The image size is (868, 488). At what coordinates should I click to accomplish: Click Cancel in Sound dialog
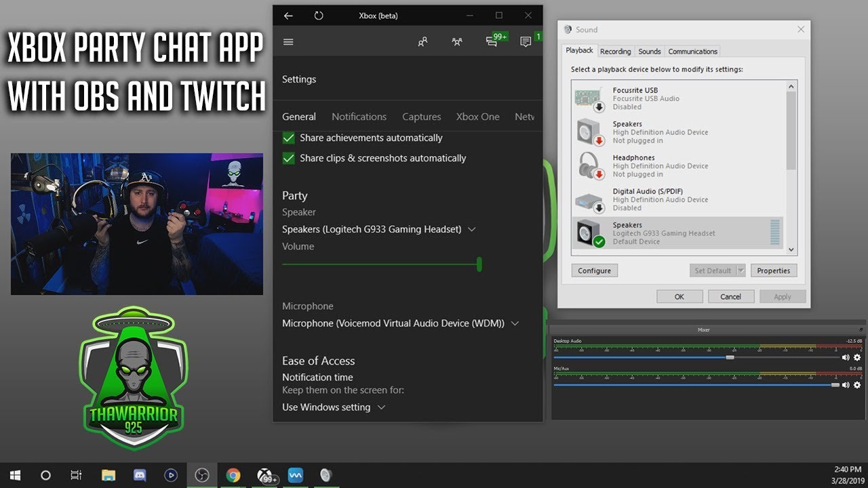(731, 296)
